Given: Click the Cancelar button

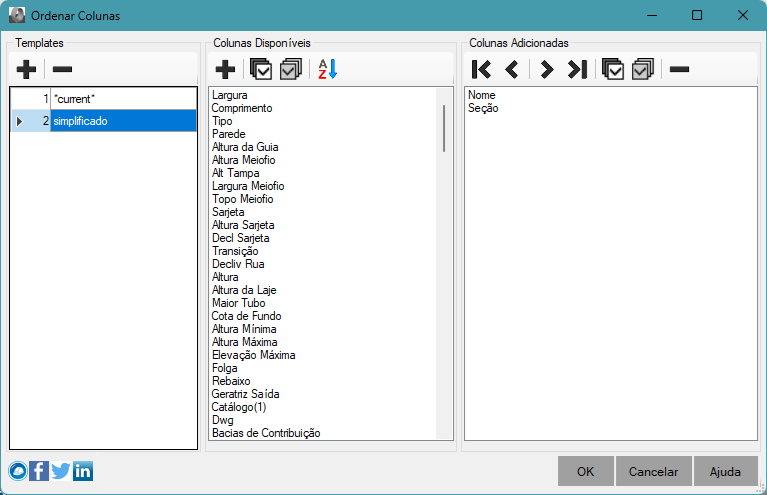Looking at the screenshot, I should [654, 472].
